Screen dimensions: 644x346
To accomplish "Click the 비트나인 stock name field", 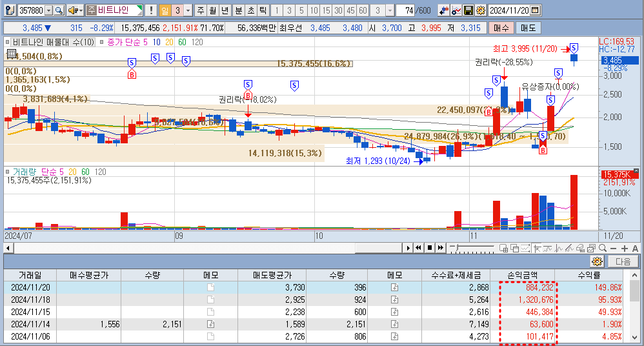I will click(x=115, y=10).
